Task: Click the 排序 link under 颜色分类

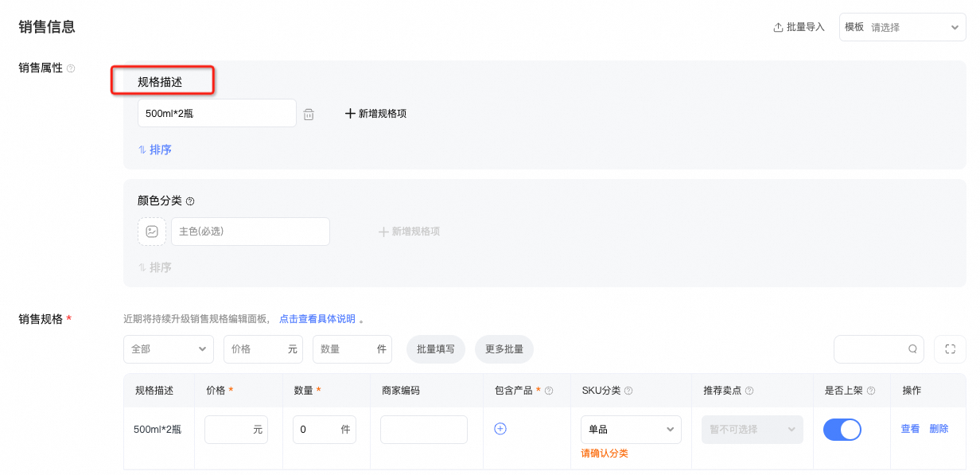Action: click(x=154, y=267)
